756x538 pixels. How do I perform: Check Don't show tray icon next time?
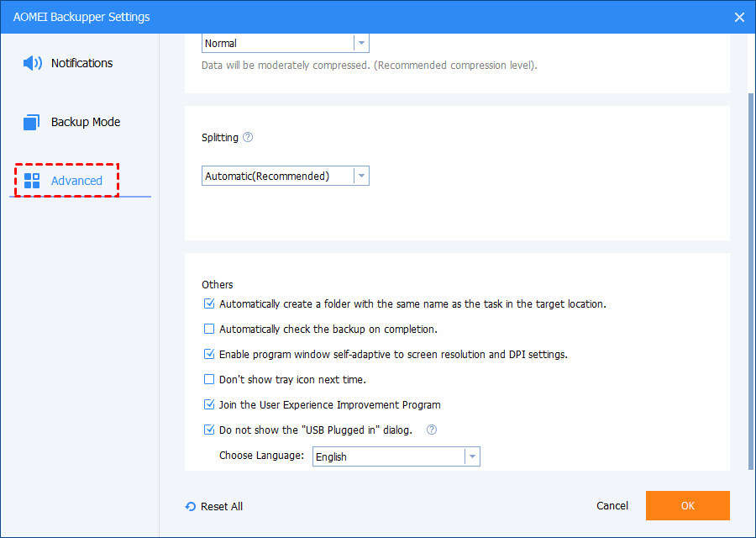[209, 379]
